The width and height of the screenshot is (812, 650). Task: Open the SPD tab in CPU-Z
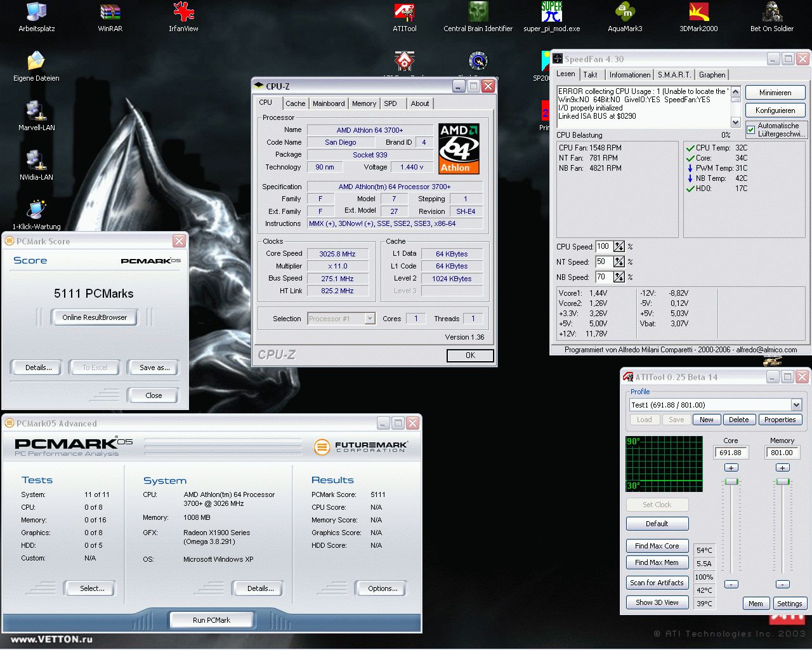[x=390, y=103]
